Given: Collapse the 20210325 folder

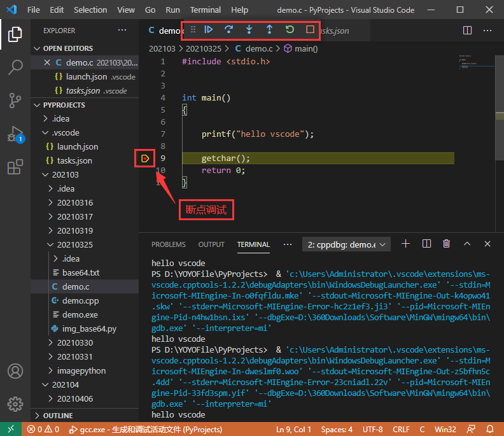Looking at the screenshot, I should coord(50,244).
